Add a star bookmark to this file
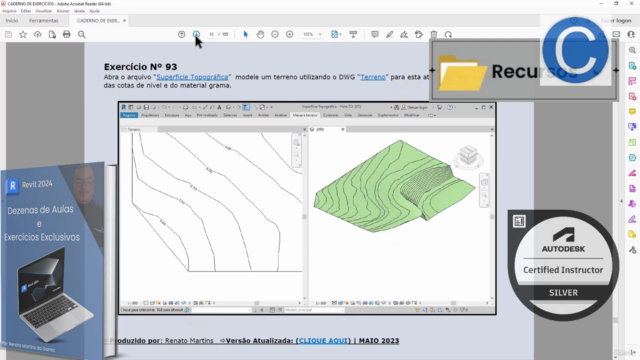Image resolution: width=640 pixels, height=360 pixels. coord(23,35)
